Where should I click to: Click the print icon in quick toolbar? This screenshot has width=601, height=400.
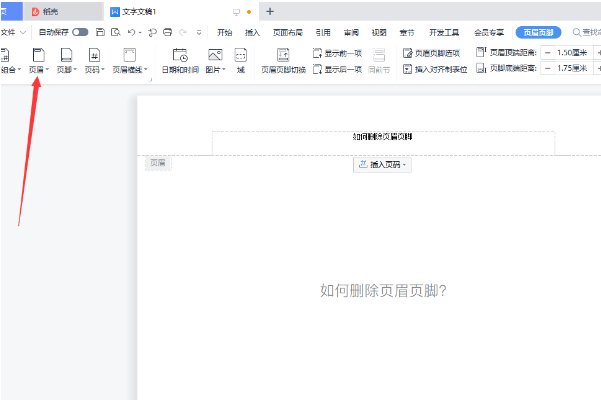167,32
